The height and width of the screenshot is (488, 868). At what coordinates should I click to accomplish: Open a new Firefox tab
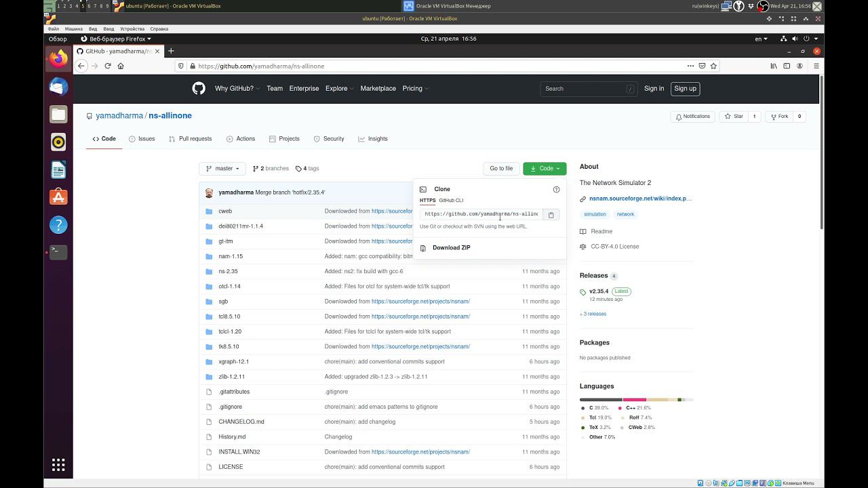tap(171, 51)
